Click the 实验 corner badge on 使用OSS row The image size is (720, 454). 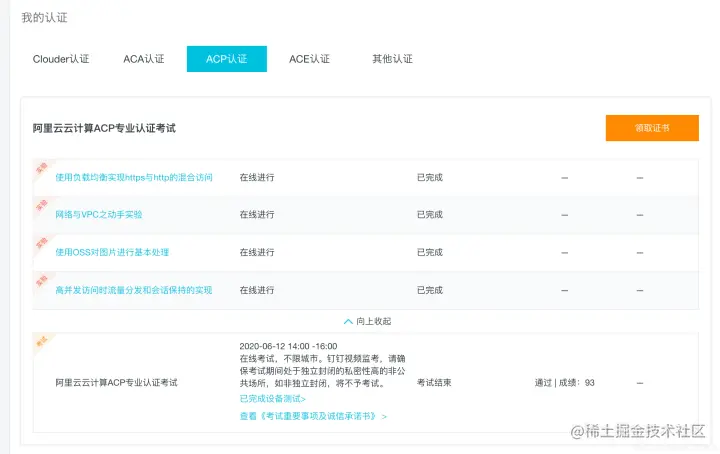tap(42, 243)
